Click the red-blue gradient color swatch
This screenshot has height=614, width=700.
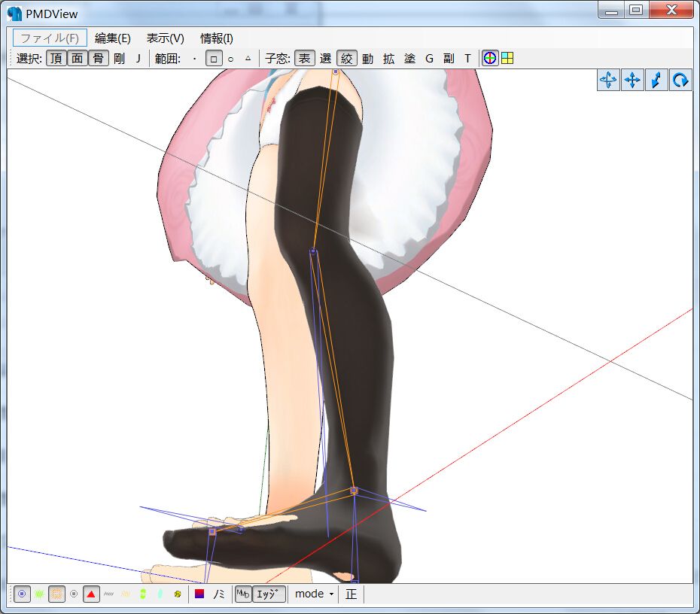[x=199, y=594]
